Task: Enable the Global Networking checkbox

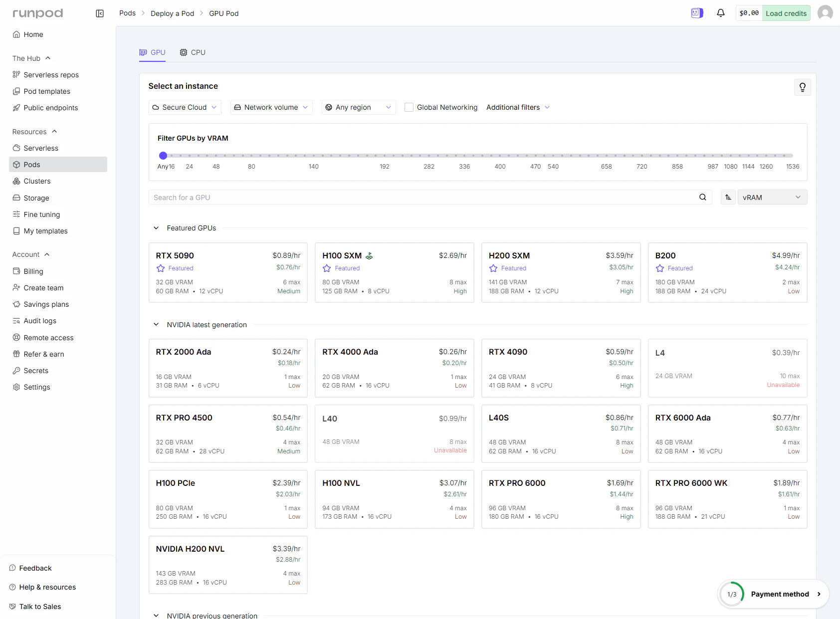Action: point(409,107)
